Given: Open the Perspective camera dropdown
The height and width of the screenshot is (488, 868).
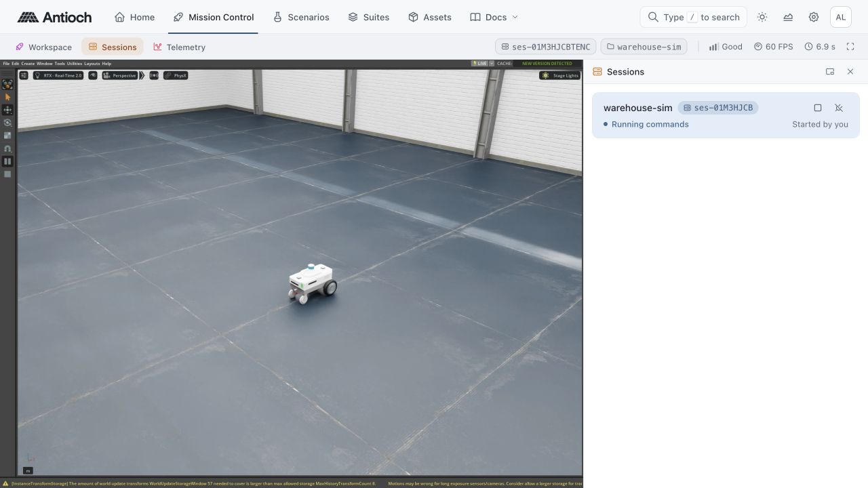Looking at the screenshot, I should (x=120, y=75).
